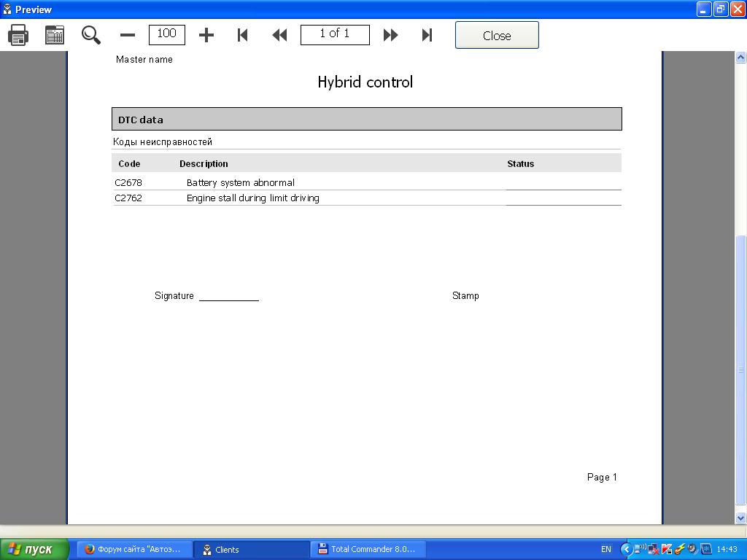Zoom in with the plus icon
This screenshot has height=560, width=747.
tap(206, 35)
